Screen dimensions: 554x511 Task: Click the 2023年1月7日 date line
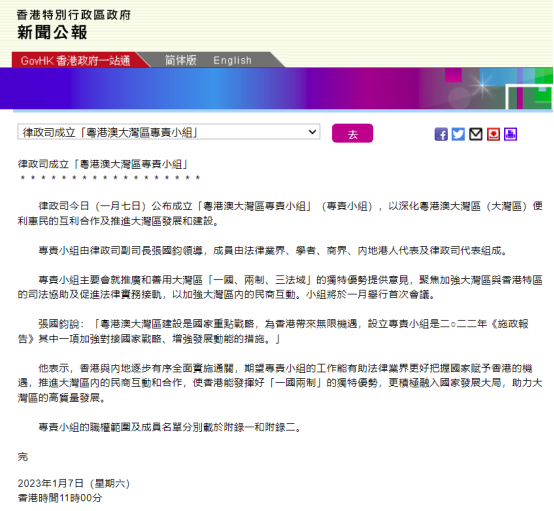(x=74, y=483)
